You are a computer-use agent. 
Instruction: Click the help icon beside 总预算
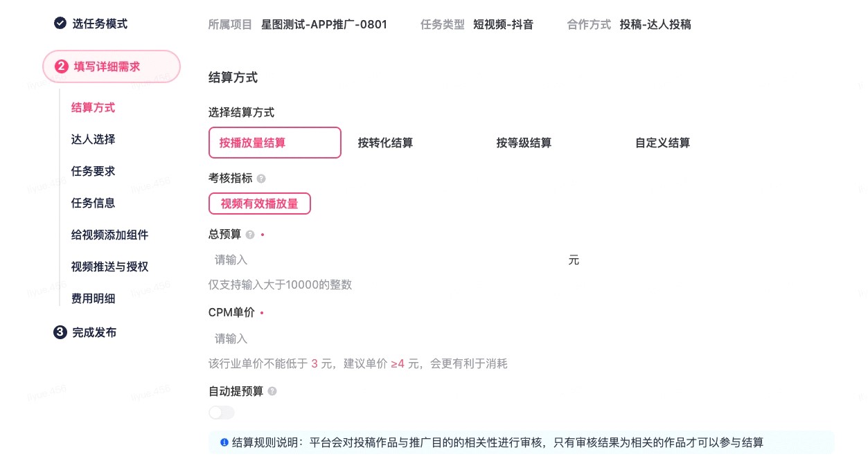coord(250,235)
